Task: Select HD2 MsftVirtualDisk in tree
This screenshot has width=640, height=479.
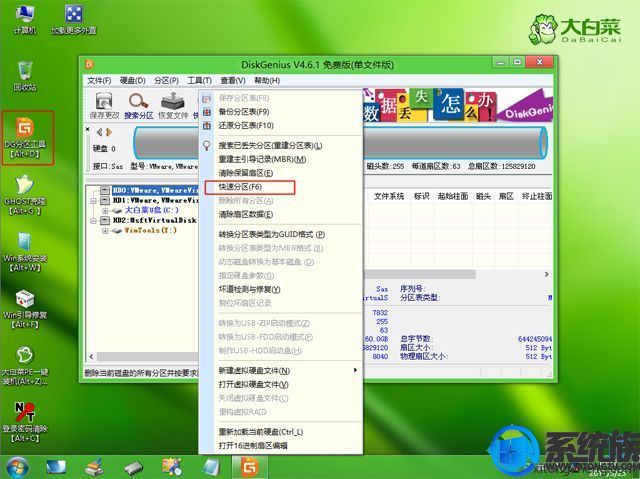Action: click(154, 220)
